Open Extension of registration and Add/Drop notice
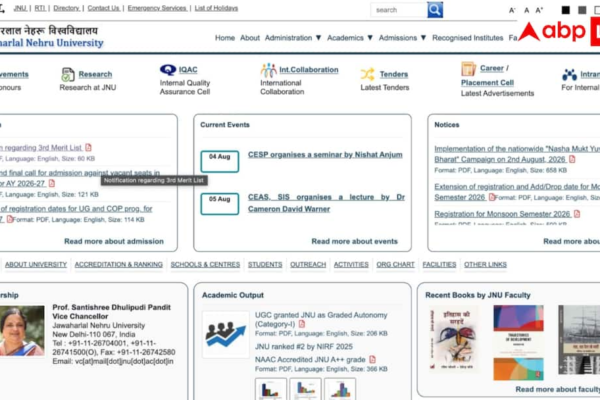Viewport: 600px width, 400px height. click(x=517, y=192)
